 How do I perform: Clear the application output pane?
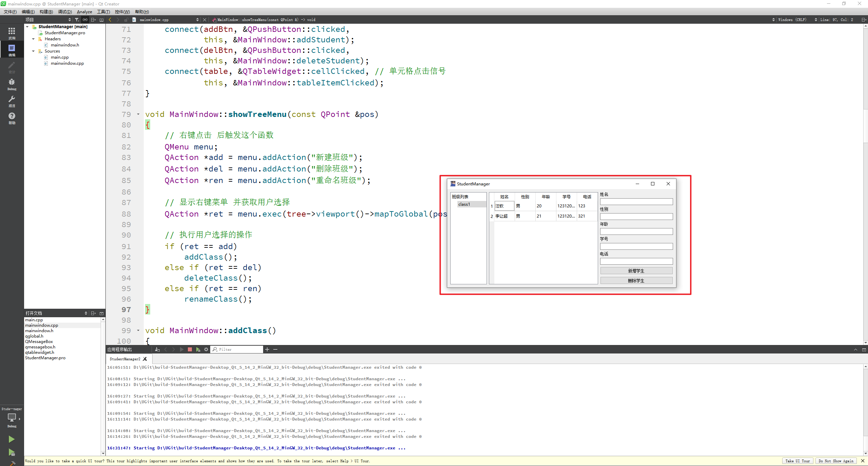coord(157,349)
